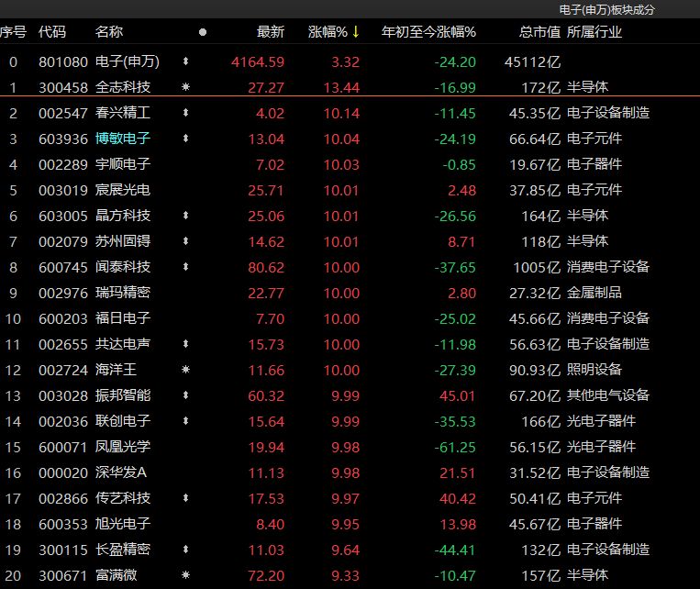Image resolution: width=700 pixels, height=589 pixels.
Task: Click the 所属行业 column header
Action: 594,32
